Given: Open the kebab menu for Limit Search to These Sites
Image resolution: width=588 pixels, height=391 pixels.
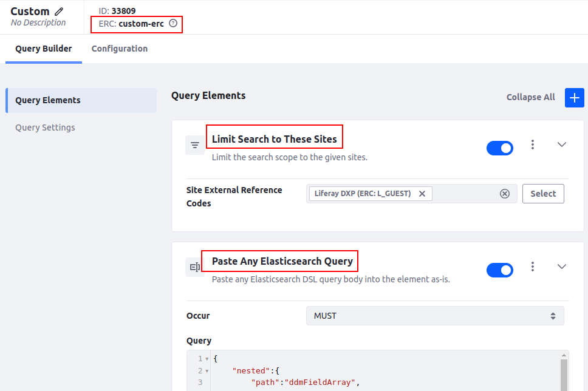Looking at the screenshot, I should click(533, 144).
